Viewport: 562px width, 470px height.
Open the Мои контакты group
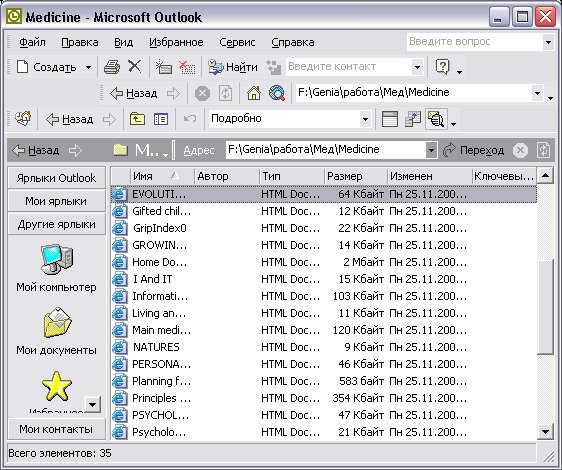pyautogui.click(x=57, y=429)
